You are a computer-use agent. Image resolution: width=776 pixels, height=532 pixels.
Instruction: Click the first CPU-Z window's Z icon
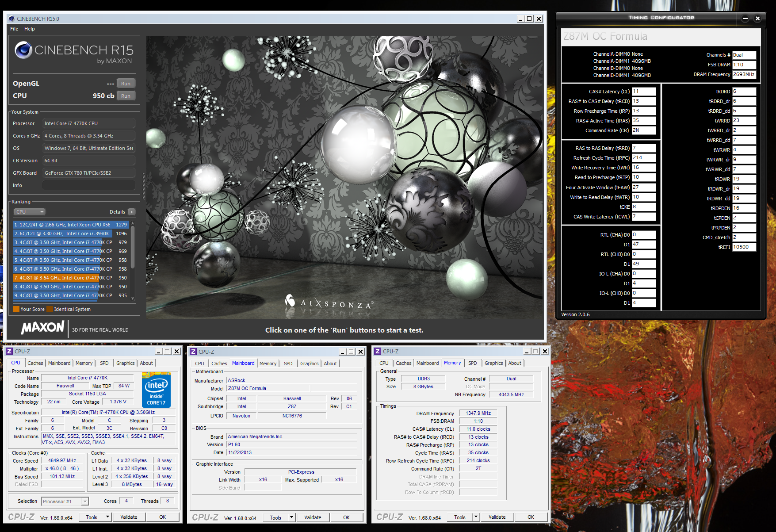point(9,351)
